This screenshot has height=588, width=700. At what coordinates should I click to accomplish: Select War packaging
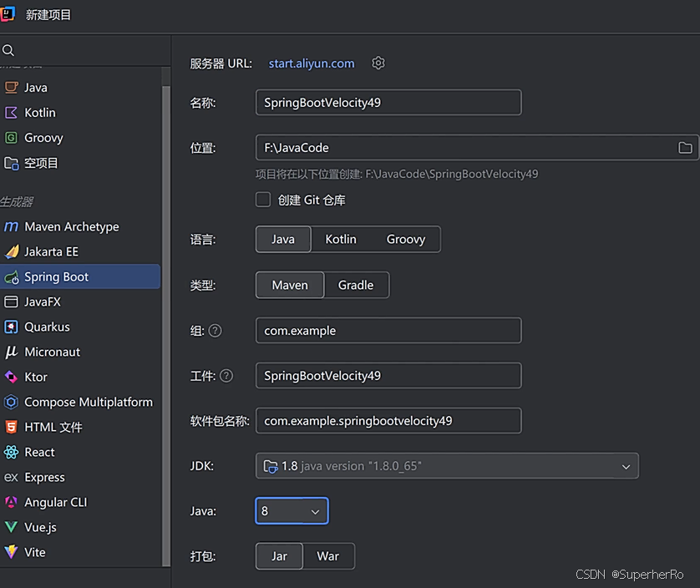tap(328, 556)
